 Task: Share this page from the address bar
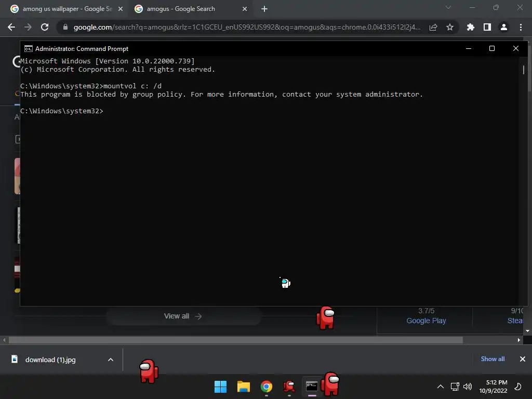tap(433, 27)
